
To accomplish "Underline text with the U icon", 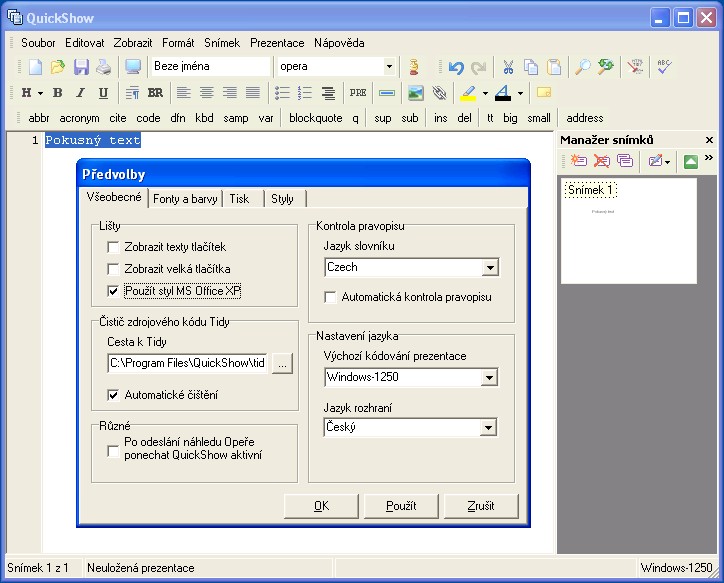I will (x=103, y=93).
